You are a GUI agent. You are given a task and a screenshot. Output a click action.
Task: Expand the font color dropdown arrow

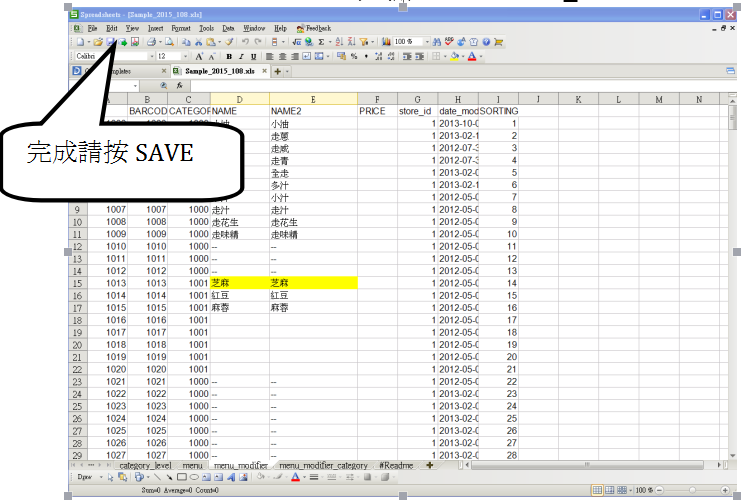pos(481,56)
